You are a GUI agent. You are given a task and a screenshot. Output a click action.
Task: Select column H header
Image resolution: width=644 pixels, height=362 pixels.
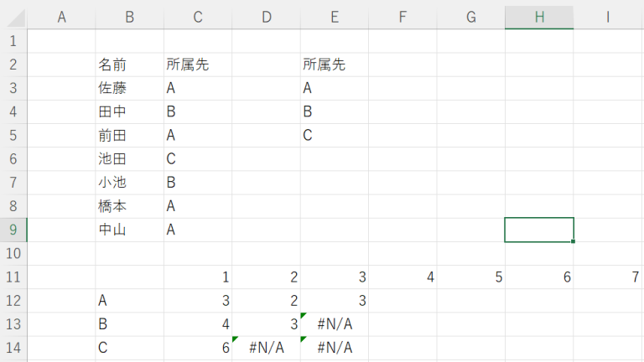539,18
